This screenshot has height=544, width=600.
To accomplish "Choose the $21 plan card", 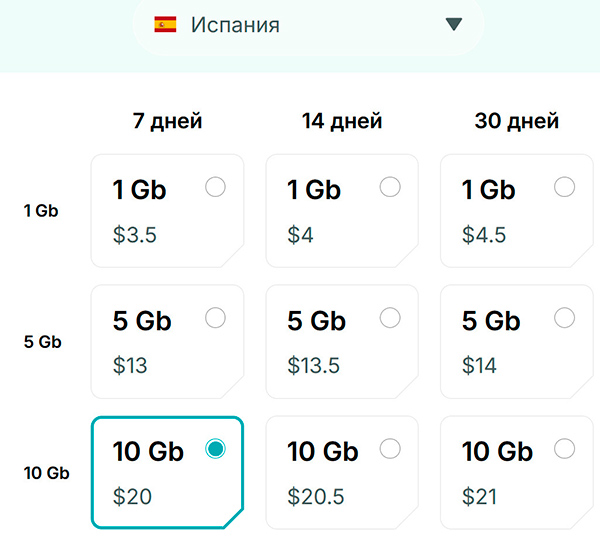I will coord(516,473).
